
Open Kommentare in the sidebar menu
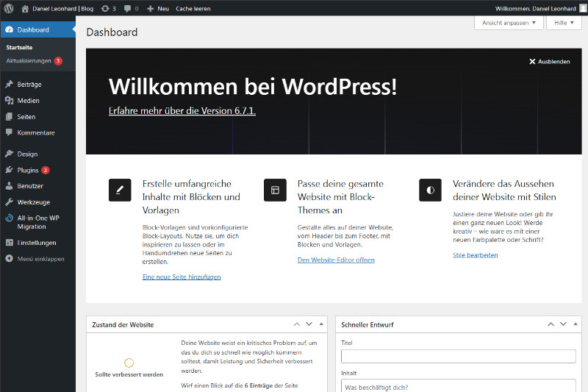37,133
